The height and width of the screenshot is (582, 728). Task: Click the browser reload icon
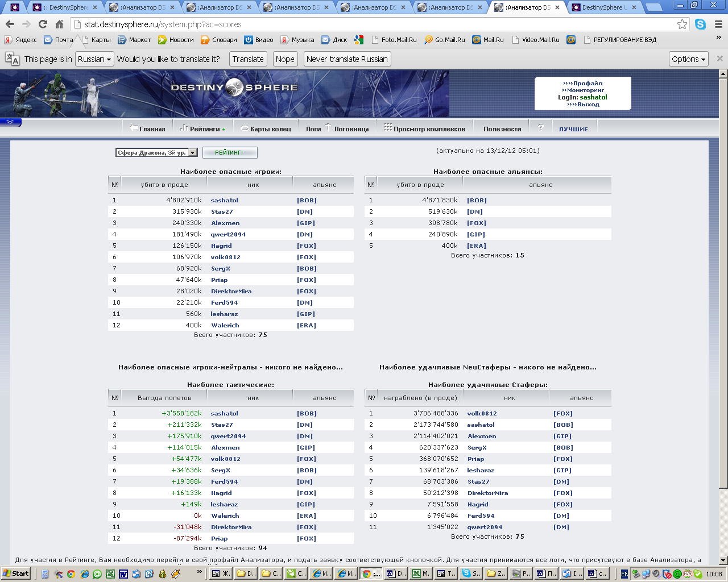43,24
